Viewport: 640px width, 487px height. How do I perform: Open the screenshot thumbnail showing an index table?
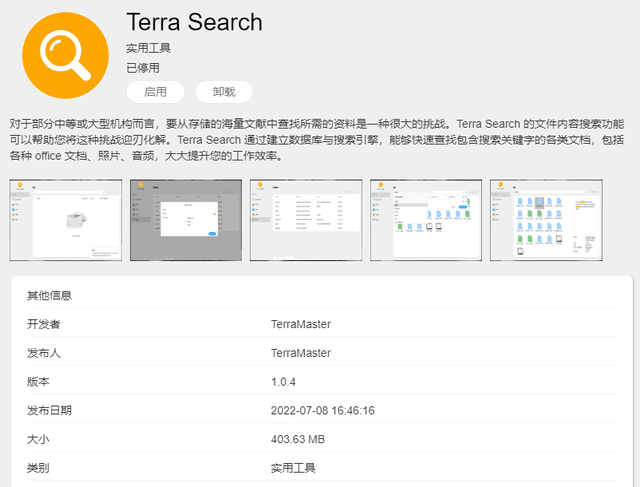coord(306,220)
